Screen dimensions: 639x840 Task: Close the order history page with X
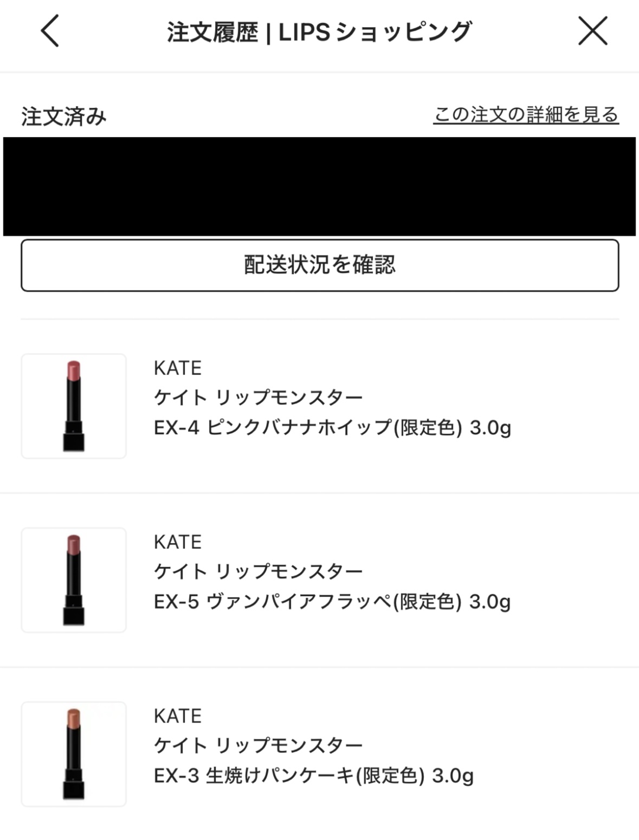[x=592, y=31]
